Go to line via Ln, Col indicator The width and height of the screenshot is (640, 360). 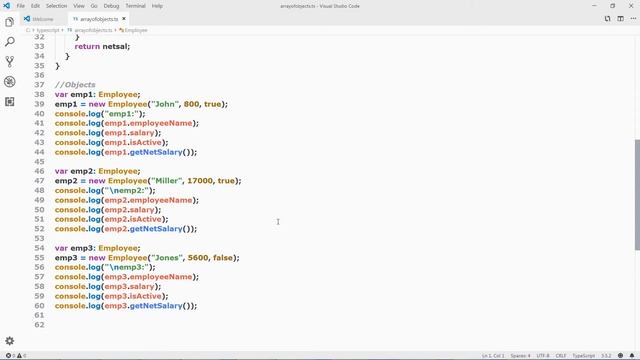[x=493, y=356]
